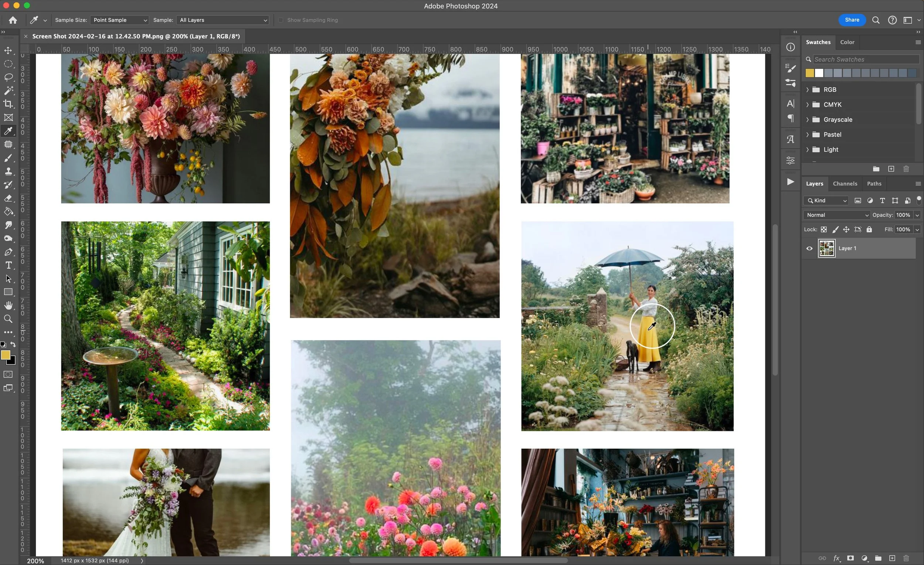Select the Crop tool
This screenshot has width=924, height=565.
point(8,104)
